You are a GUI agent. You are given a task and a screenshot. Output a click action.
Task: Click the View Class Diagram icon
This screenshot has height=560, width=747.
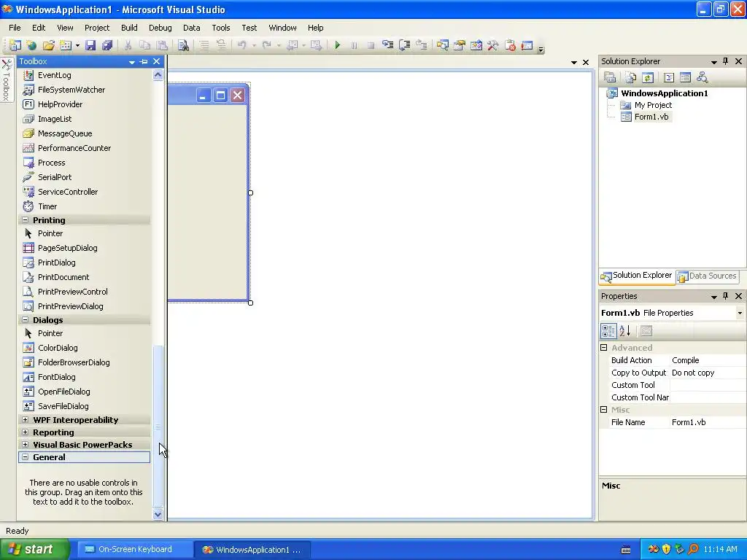coord(702,77)
